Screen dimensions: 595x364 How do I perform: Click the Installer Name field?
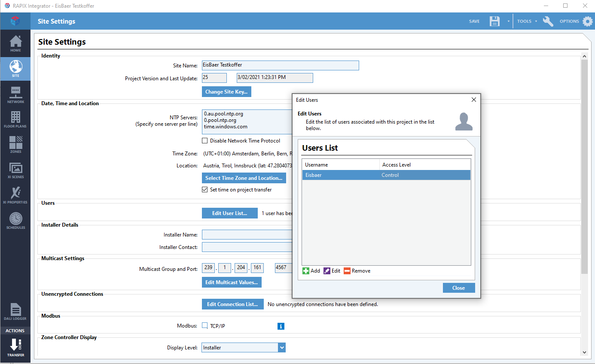coord(247,235)
